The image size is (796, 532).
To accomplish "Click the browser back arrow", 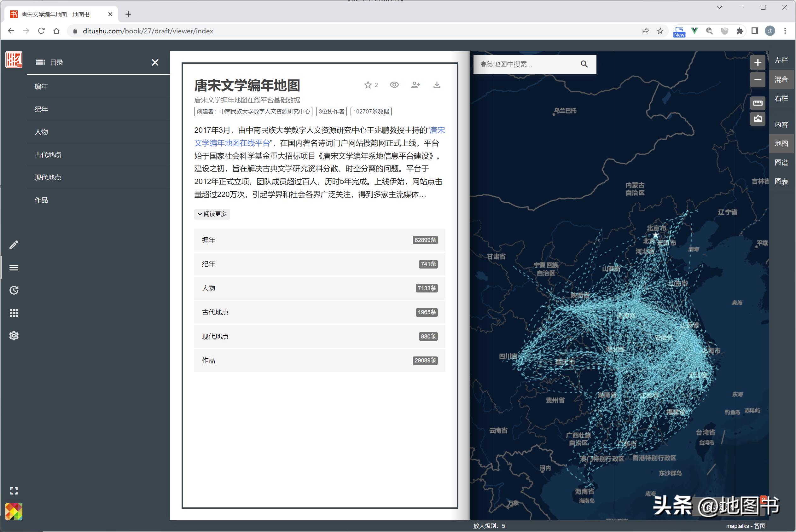I will (x=11, y=31).
